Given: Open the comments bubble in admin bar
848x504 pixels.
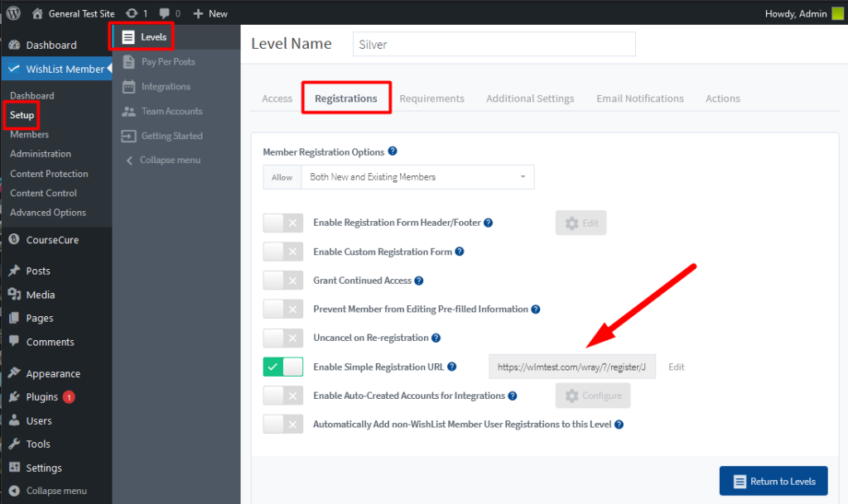Looking at the screenshot, I should click(165, 13).
